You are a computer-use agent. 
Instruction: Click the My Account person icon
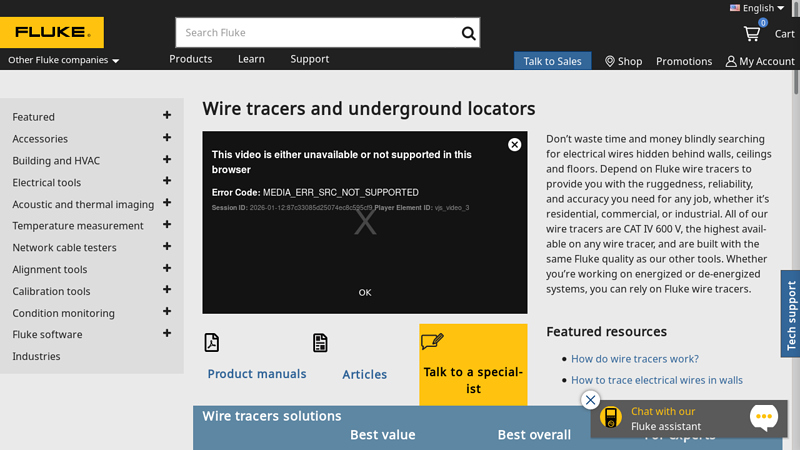[x=731, y=61]
